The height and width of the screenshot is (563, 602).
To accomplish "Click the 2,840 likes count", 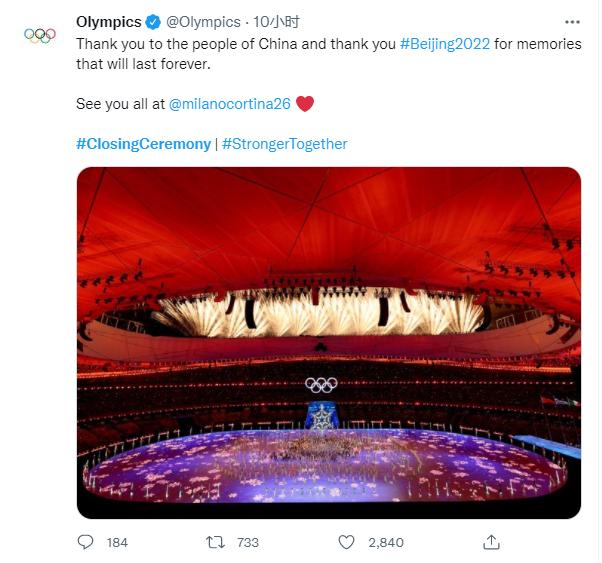I will click(x=385, y=542).
